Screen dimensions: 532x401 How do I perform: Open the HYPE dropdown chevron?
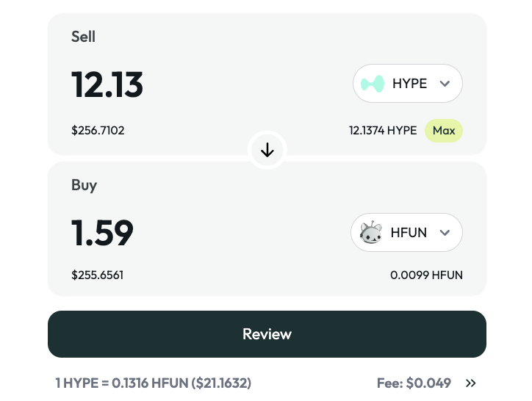(x=445, y=84)
